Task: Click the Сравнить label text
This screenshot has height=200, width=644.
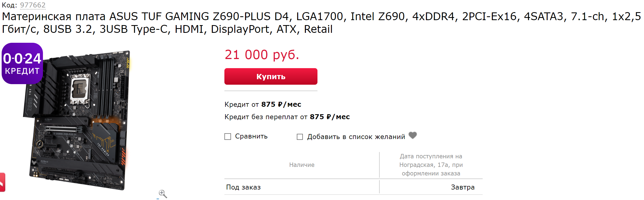Action: pos(251,136)
